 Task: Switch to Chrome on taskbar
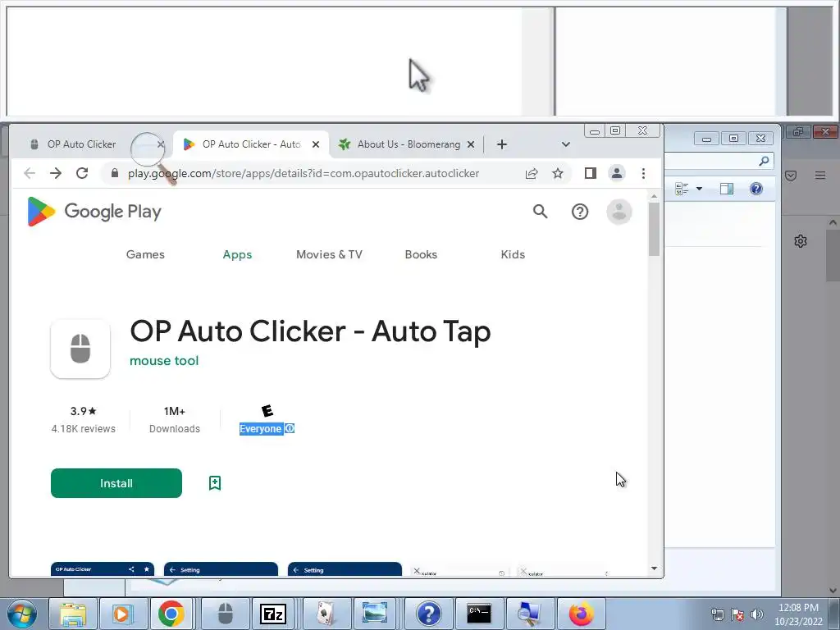[x=171, y=614]
